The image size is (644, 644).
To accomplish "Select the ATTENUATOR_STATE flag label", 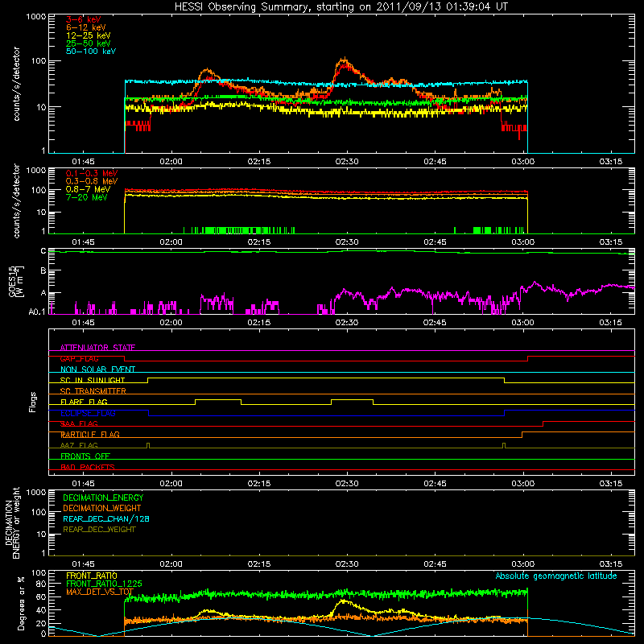I will [x=97, y=348].
